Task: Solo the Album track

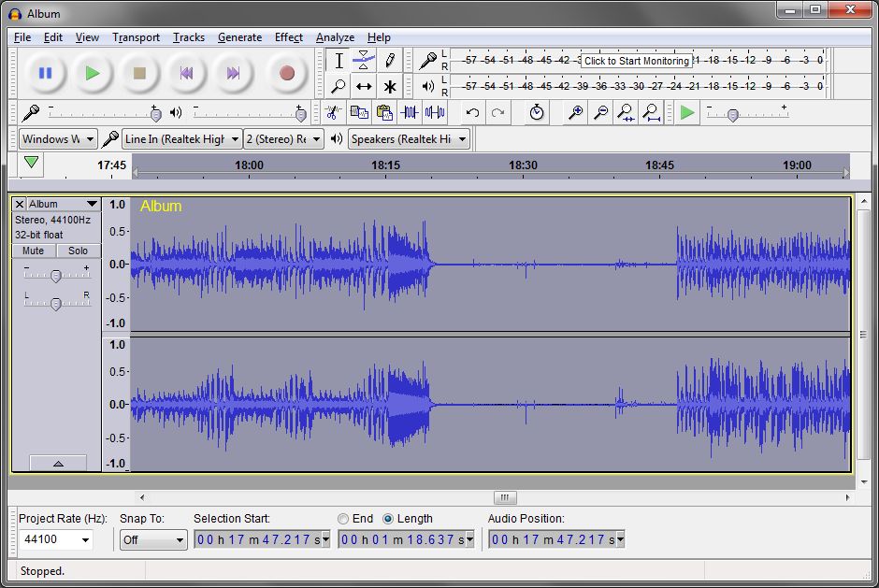Action: 78,251
